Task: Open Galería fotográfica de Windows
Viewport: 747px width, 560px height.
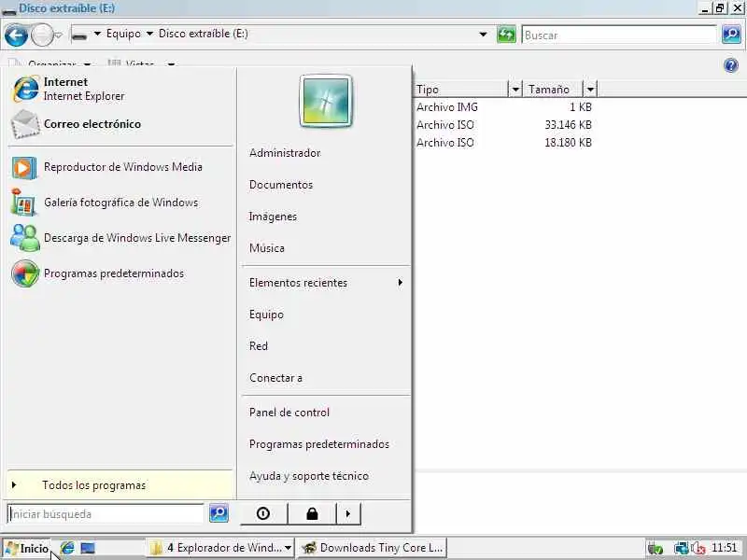Action: pos(120,203)
